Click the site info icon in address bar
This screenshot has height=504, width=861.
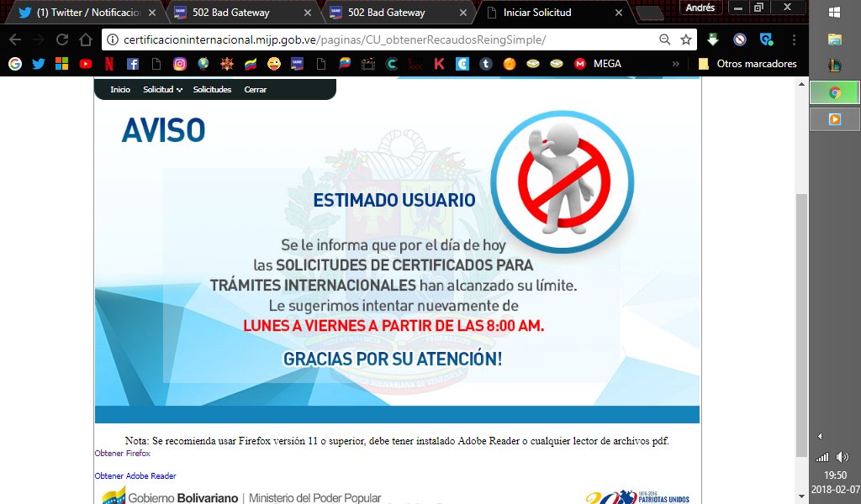(112, 39)
